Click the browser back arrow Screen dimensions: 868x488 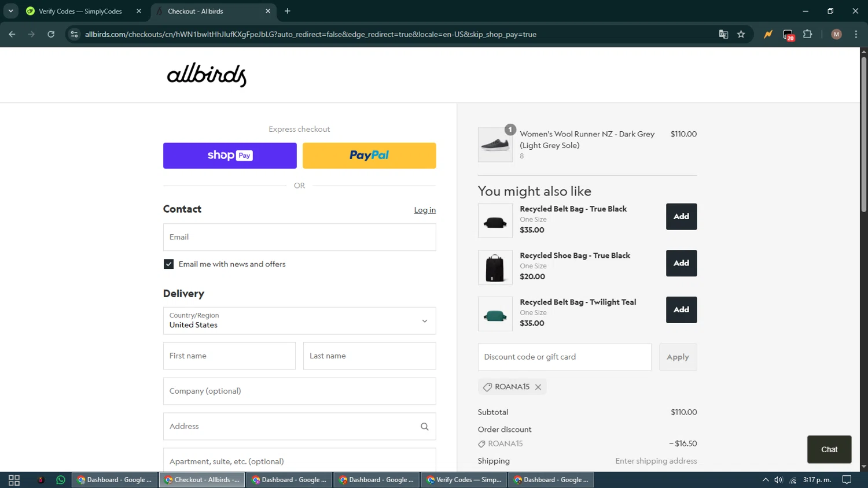[x=12, y=35]
